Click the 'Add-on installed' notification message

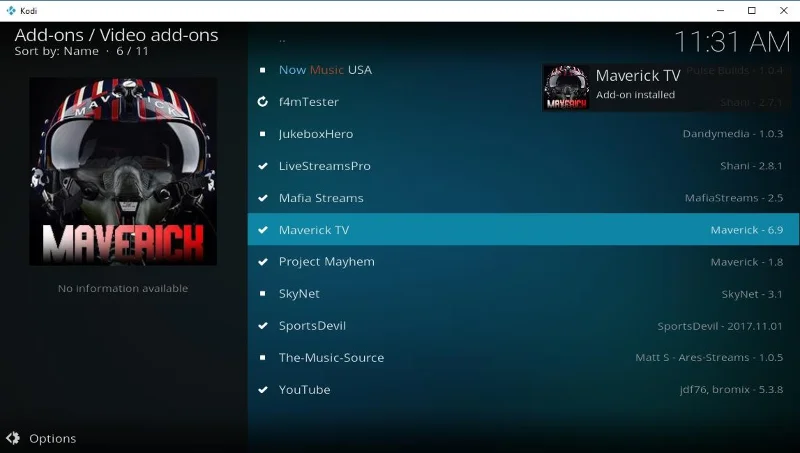coord(635,95)
